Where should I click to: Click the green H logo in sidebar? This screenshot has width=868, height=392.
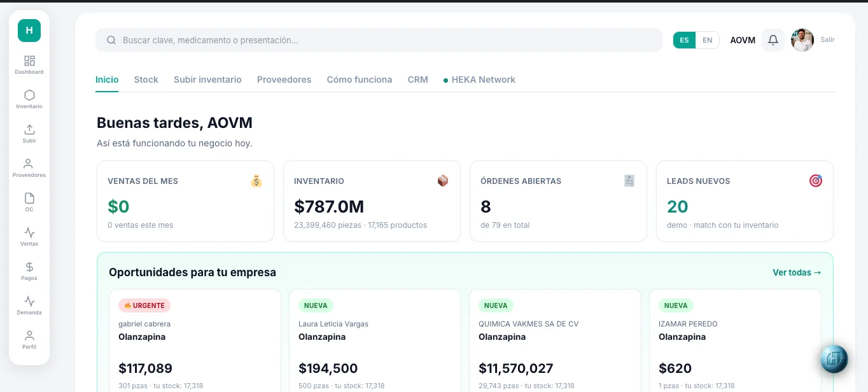pyautogui.click(x=29, y=31)
